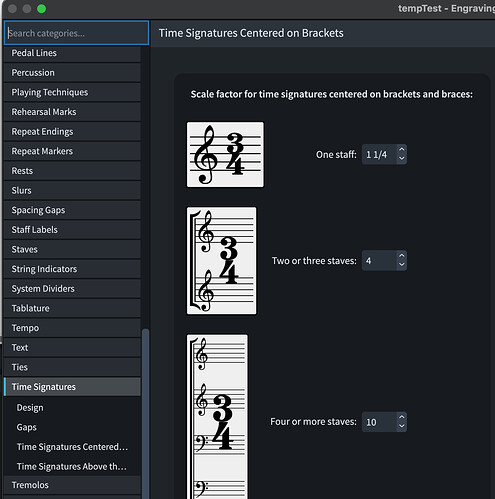Click the four-staff bracket preview image

(217, 417)
